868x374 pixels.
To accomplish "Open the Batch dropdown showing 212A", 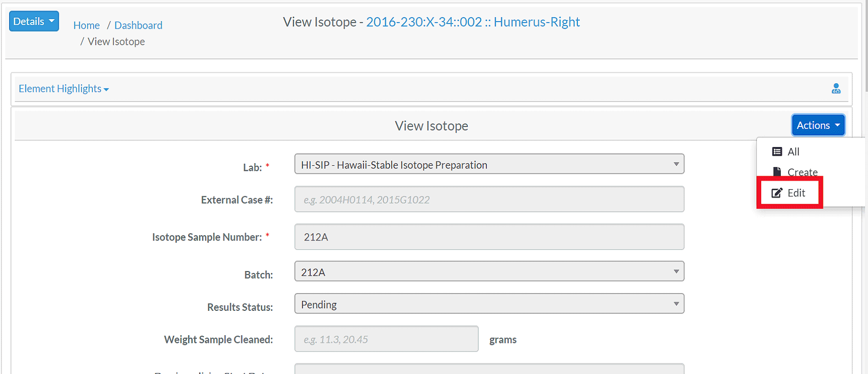I will pos(489,272).
